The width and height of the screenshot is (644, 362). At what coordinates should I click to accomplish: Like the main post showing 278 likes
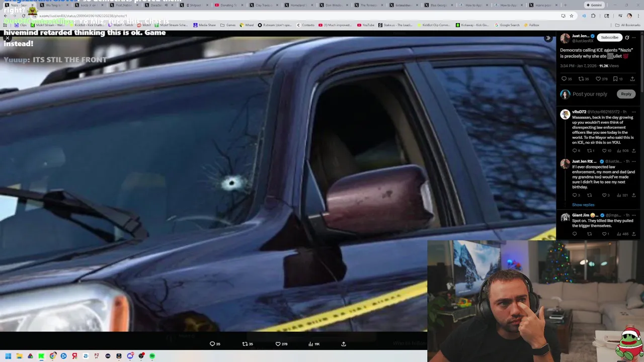point(598,79)
